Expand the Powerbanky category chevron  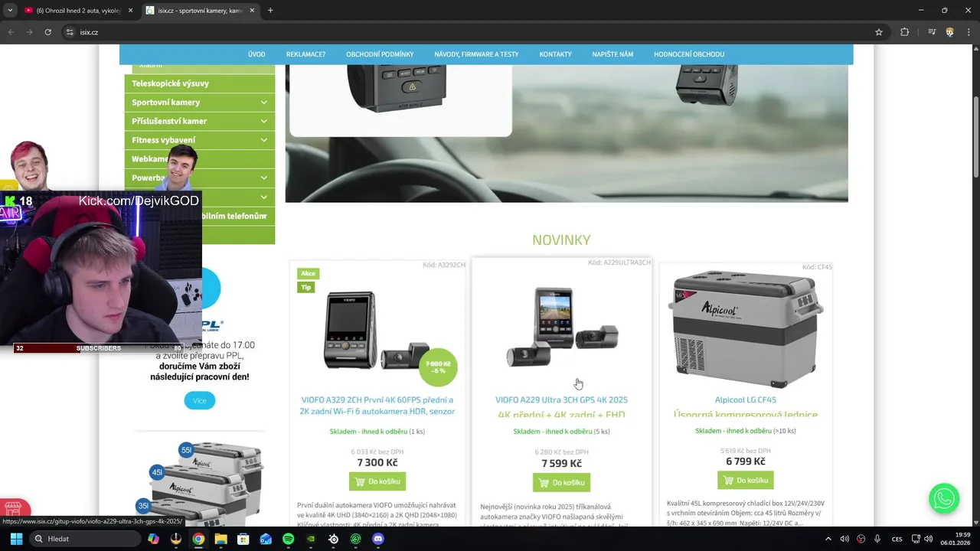(x=263, y=178)
